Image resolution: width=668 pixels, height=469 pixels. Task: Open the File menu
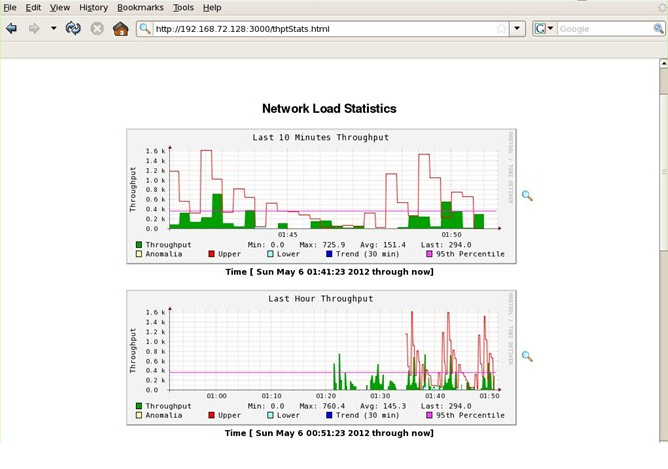pos(10,8)
